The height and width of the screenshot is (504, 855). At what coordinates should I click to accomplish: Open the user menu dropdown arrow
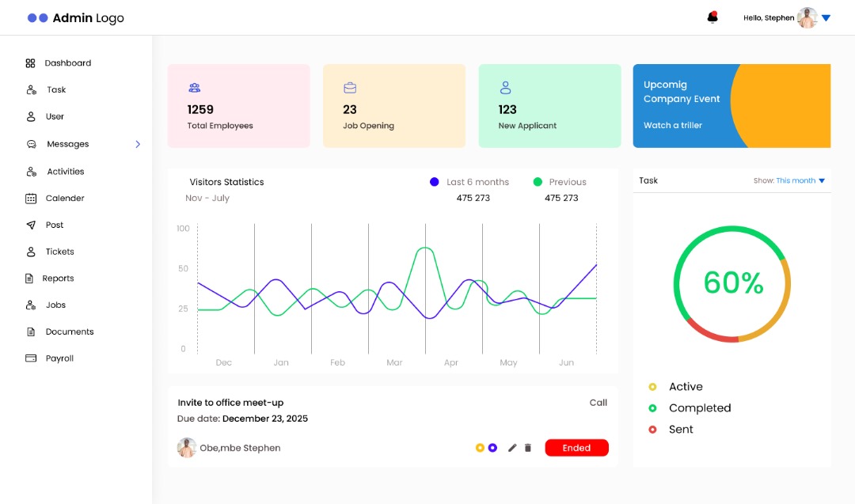click(x=826, y=18)
